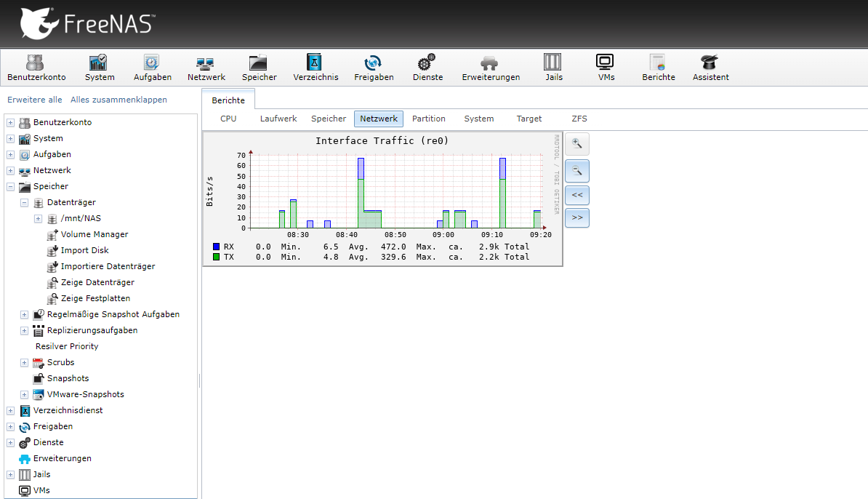Open Dienste in the top toolbar
868x499 pixels.
pyautogui.click(x=427, y=68)
